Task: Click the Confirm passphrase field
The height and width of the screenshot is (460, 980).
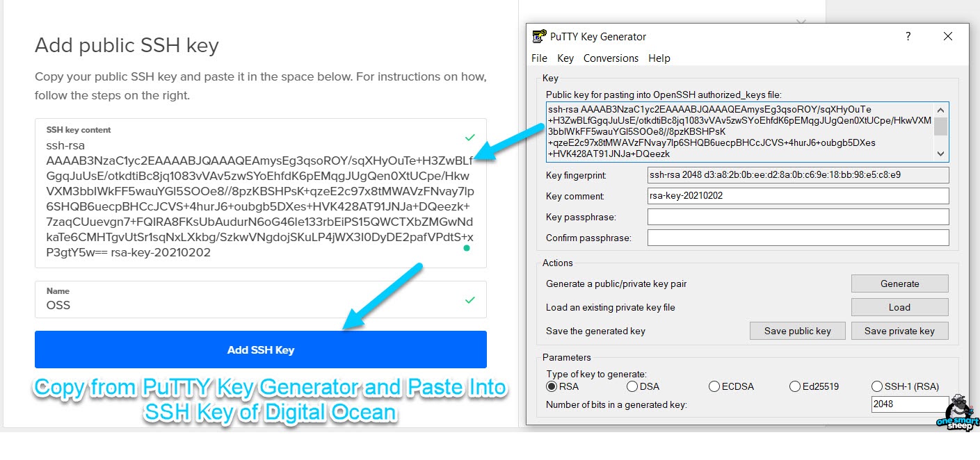Action: click(798, 238)
